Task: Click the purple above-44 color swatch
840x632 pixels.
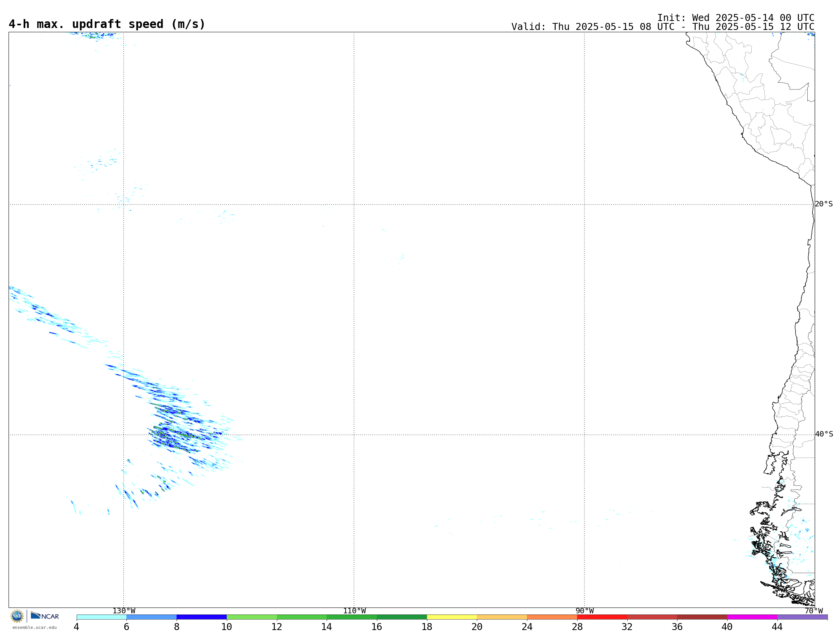Action: [802, 617]
